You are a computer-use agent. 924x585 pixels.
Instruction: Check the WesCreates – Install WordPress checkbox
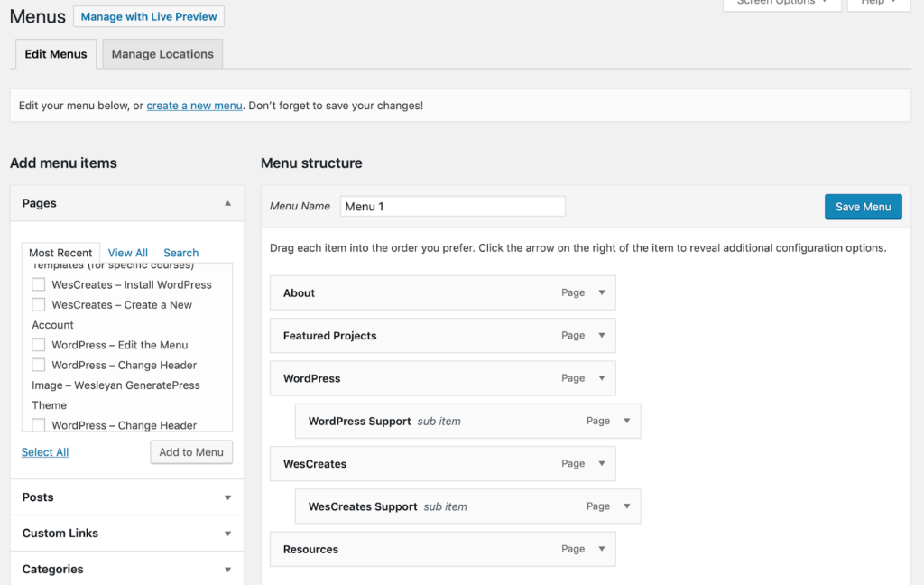point(38,285)
